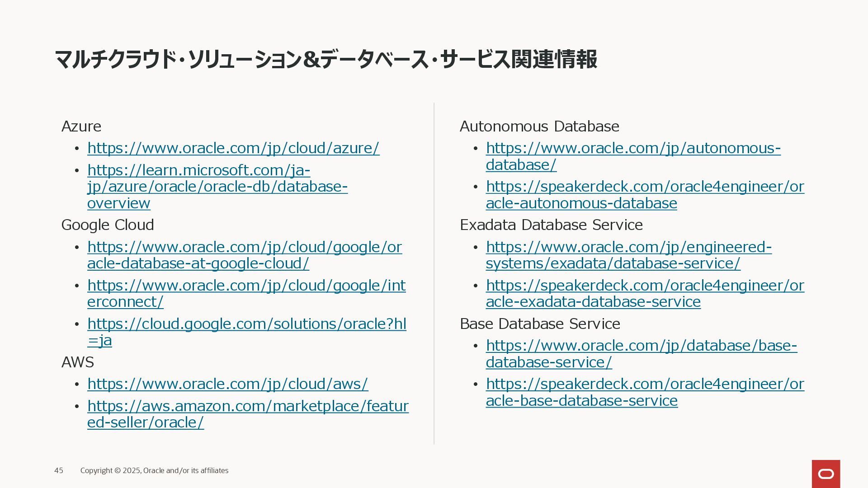
Task: Click the slide title マルチクラウド・ソリューション
Action: (x=325, y=59)
